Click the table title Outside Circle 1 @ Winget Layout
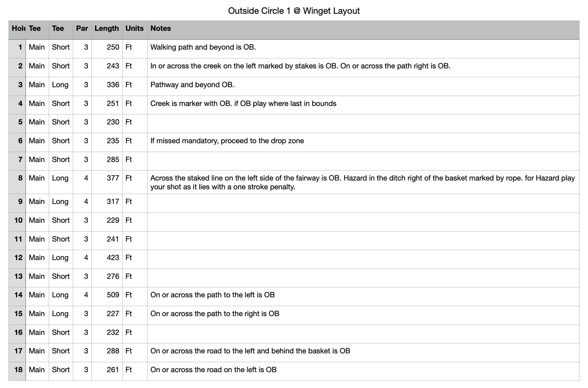This screenshot has height=388, width=588. (294, 11)
